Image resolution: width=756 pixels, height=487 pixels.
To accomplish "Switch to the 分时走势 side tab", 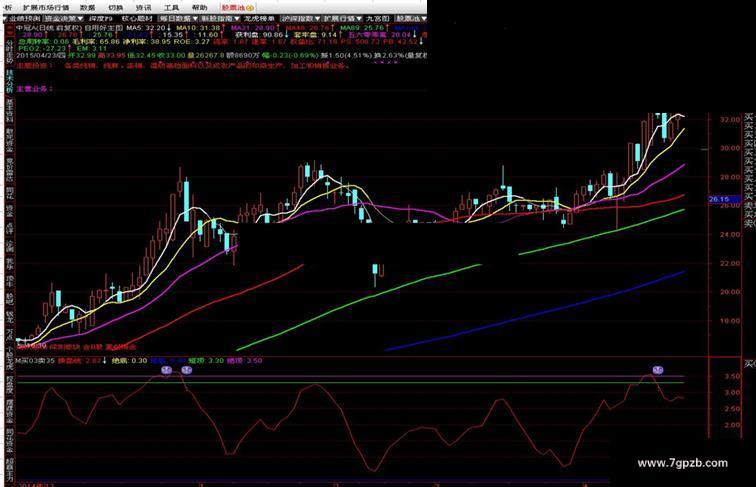I will (10, 52).
